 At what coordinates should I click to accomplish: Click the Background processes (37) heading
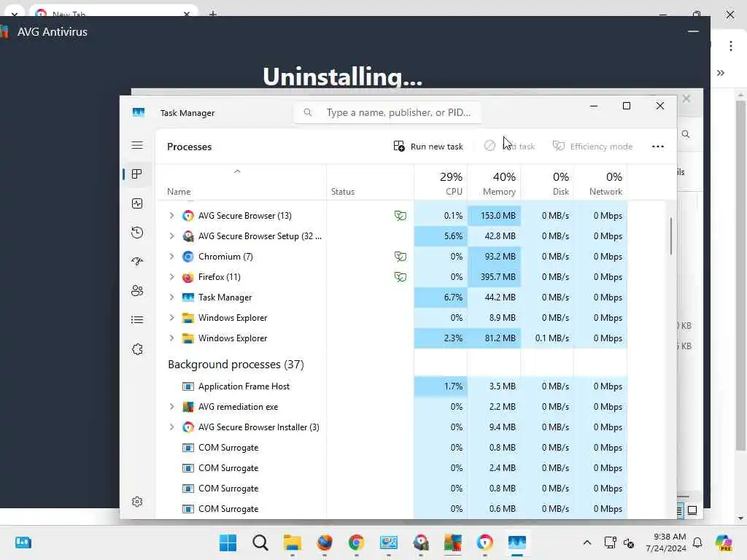click(x=236, y=365)
